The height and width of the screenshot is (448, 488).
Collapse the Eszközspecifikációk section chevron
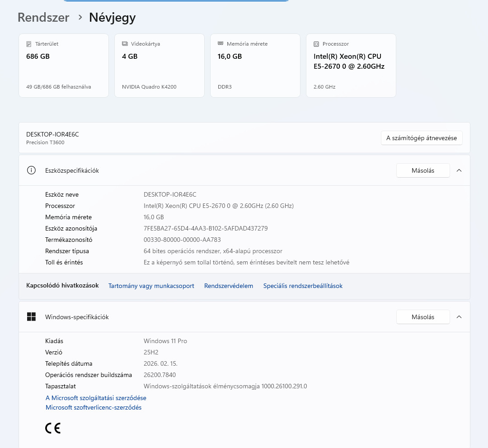(459, 170)
